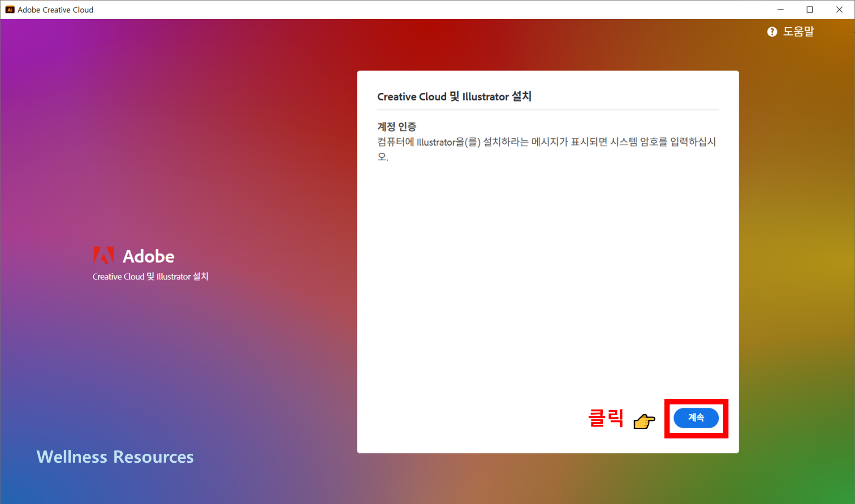This screenshot has height=504, width=855.
Task: Click the Illustrator Ai icon in the title bar
Action: (x=10, y=9)
